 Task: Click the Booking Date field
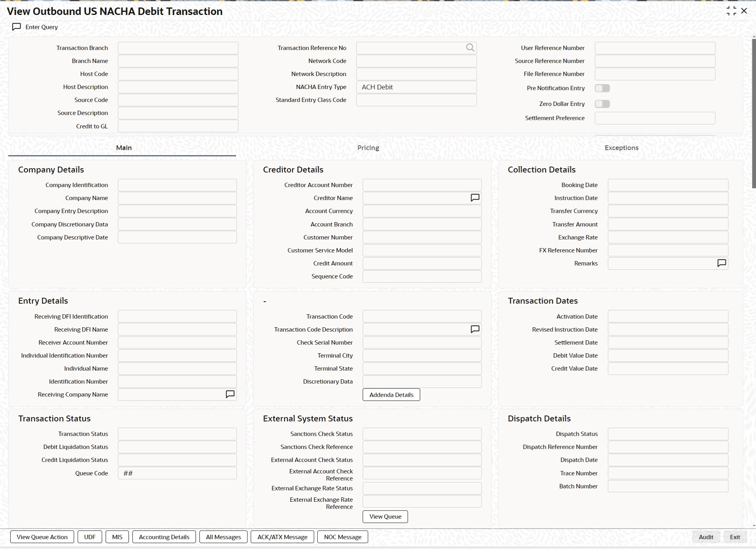[x=668, y=185]
